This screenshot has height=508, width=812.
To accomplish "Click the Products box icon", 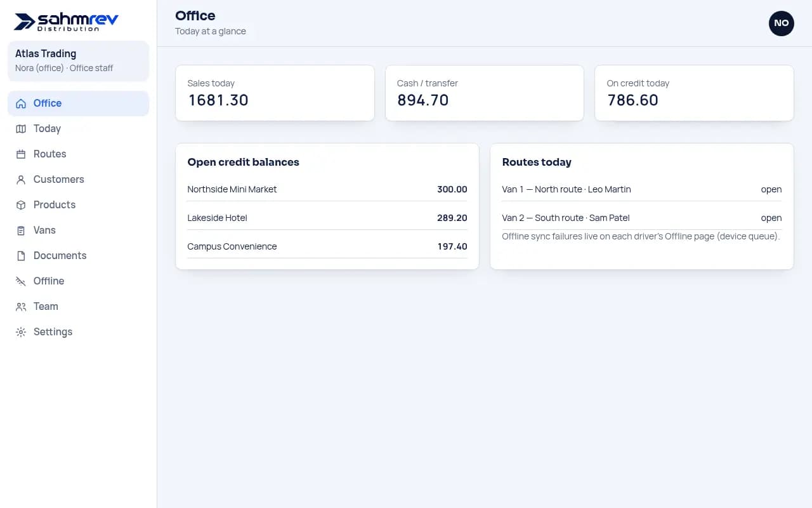I will click(x=21, y=205).
